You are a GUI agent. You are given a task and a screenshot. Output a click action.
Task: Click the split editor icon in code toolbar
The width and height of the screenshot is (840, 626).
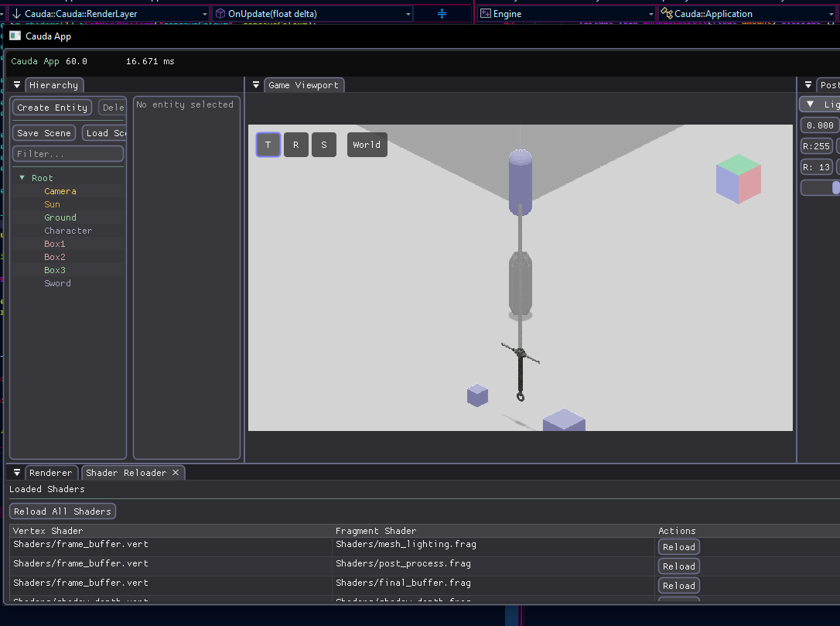click(x=442, y=14)
